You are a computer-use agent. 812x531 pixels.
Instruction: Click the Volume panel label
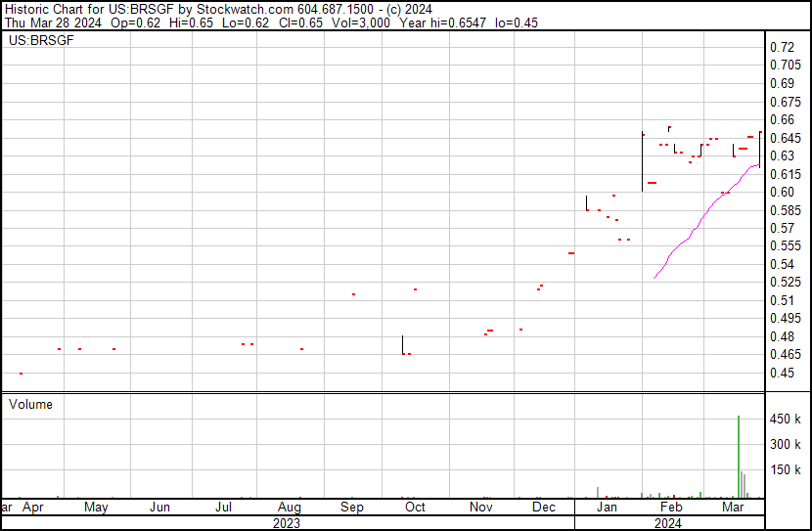tap(30, 404)
